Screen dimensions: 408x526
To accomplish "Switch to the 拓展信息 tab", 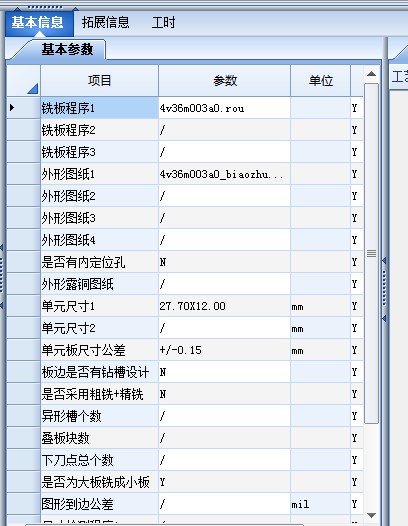I will click(105, 23).
